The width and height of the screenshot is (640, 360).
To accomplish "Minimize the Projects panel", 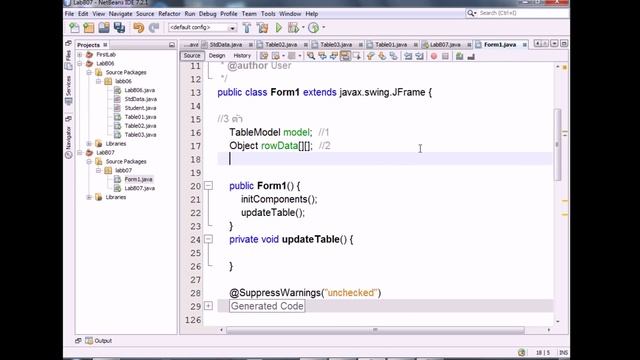I will click(x=172, y=44).
